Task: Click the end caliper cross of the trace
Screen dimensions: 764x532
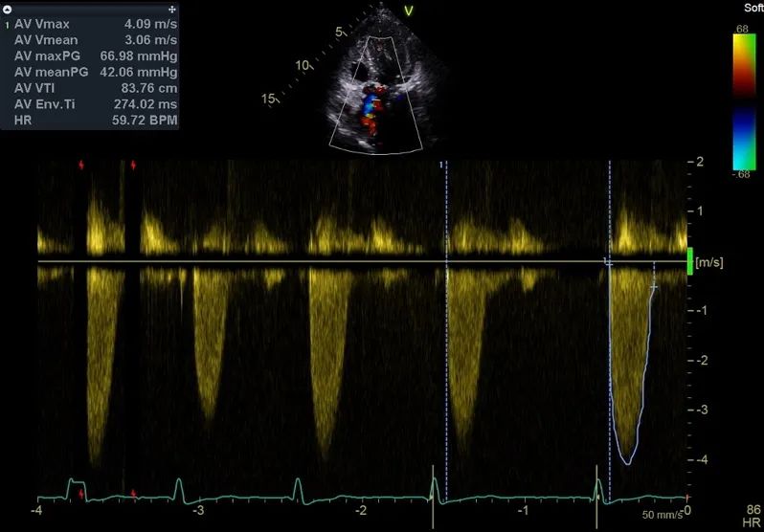Action: coord(654,286)
